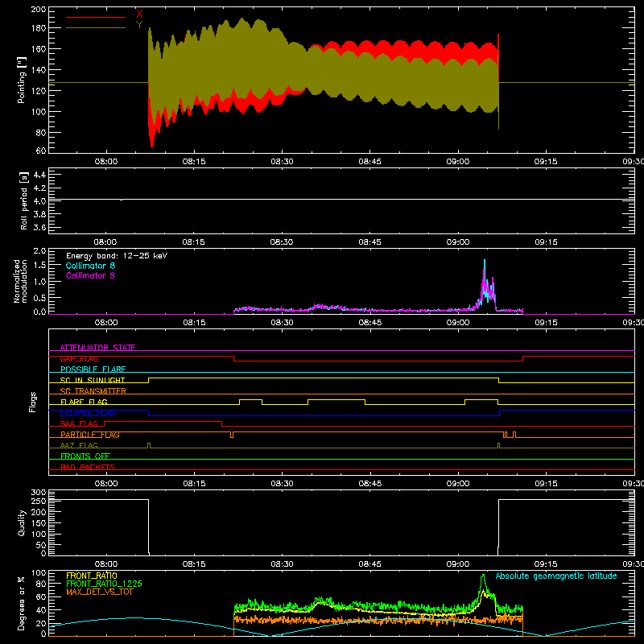Click the 'Pointing' y-axis title
Viewport: 644px width, 644px height.
coord(22,80)
